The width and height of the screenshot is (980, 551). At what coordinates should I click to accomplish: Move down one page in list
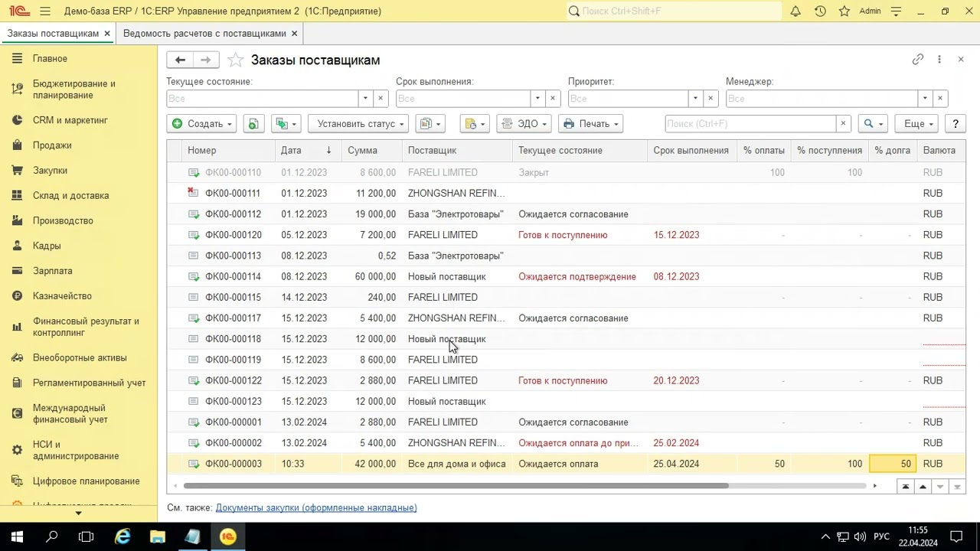coord(940,487)
